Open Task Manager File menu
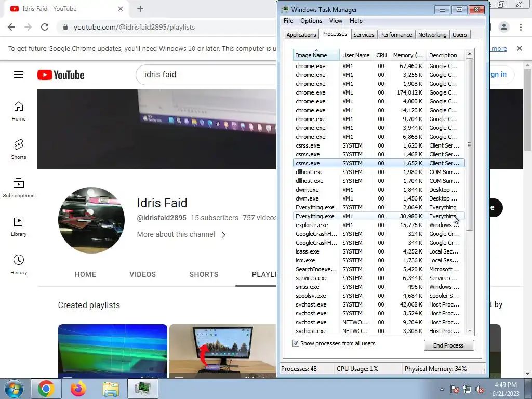This screenshot has height=399, width=532. coord(288,21)
